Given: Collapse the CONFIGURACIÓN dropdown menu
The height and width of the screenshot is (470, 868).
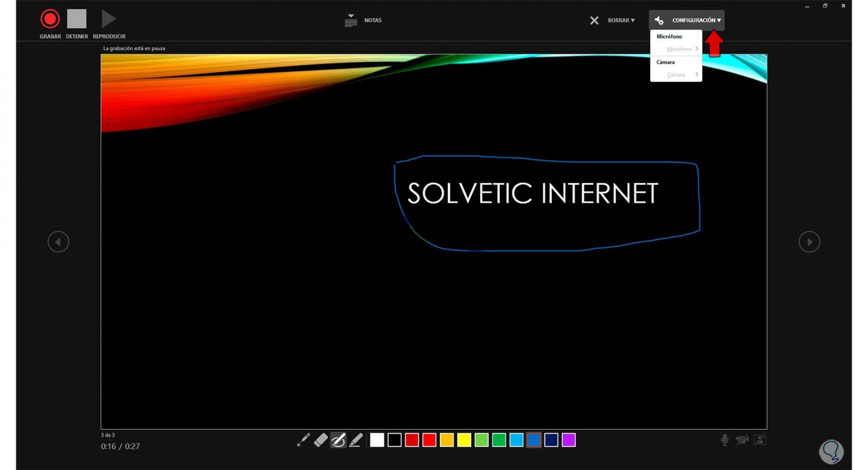Looking at the screenshot, I should pos(687,20).
